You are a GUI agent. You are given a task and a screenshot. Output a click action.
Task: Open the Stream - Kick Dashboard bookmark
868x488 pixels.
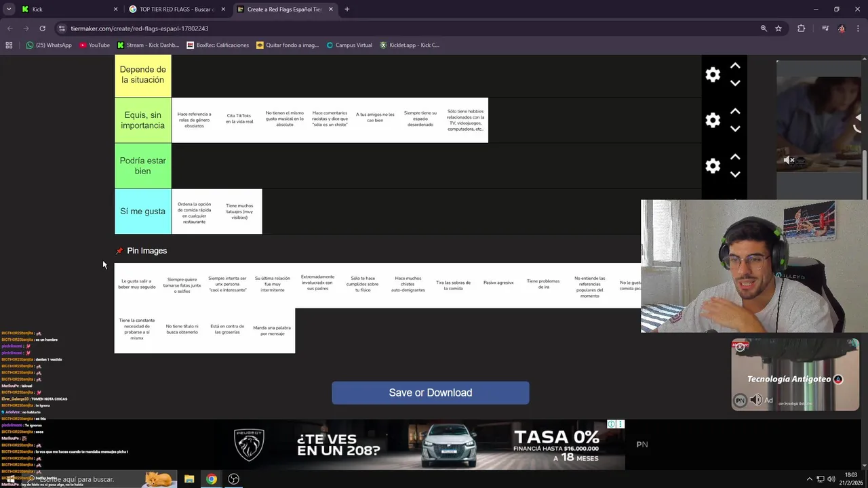pyautogui.click(x=148, y=45)
